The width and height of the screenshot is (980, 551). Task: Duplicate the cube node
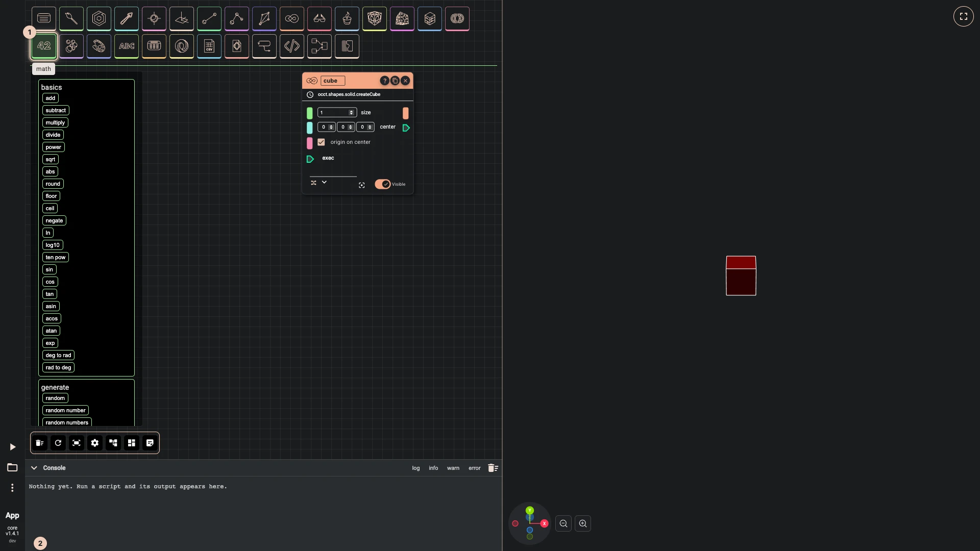(395, 81)
